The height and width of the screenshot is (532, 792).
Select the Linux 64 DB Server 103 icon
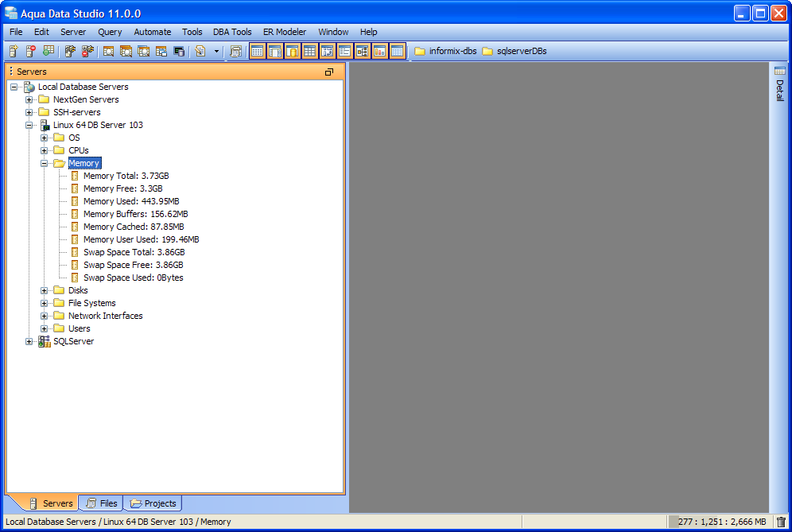pos(45,125)
